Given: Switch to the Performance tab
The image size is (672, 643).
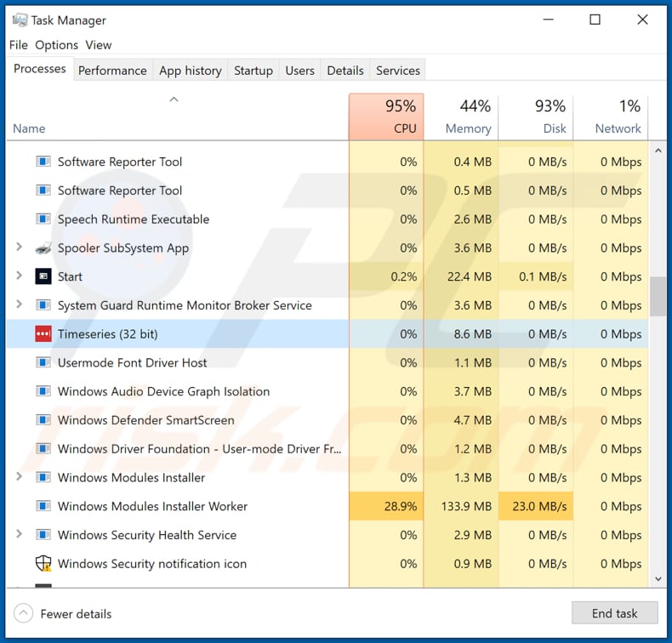Looking at the screenshot, I should (113, 71).
